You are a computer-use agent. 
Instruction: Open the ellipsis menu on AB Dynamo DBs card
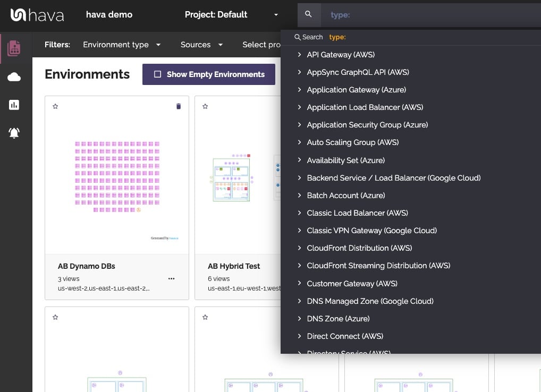[x=171, y=278]
